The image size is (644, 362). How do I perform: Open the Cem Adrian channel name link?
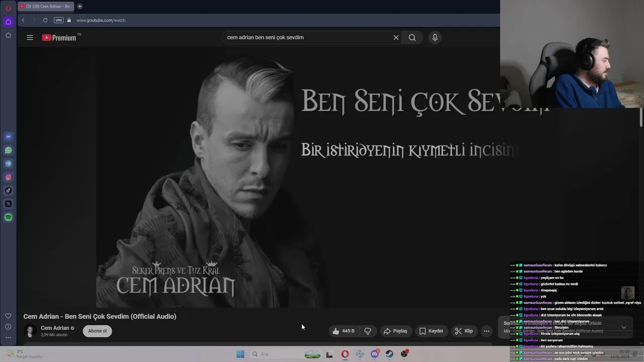(x=55, y=328)
